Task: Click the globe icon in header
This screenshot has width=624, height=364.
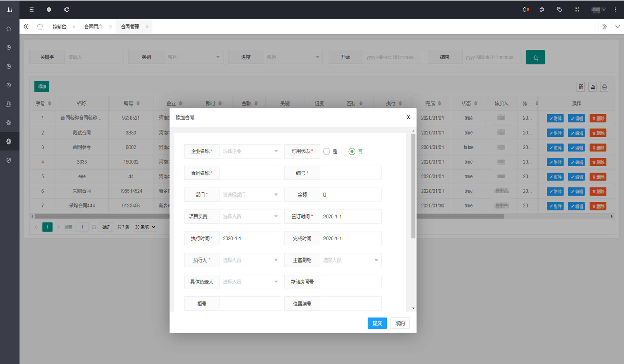Action: (49, 9)
